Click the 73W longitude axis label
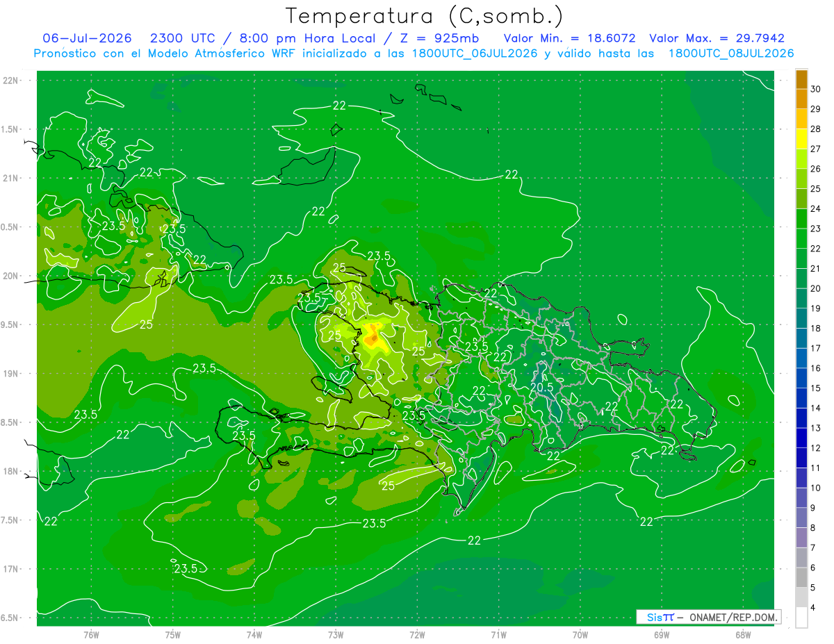This screenshot has width=834, height=644. (x=336, y=635)
